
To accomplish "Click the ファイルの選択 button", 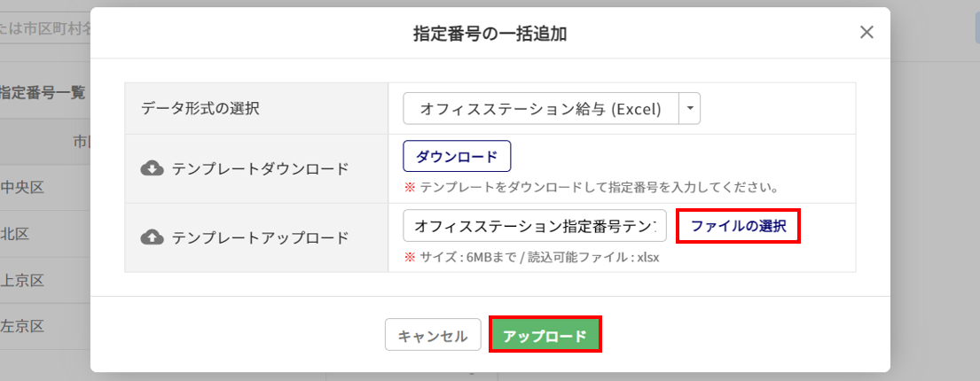I will (x=738, y=226).
